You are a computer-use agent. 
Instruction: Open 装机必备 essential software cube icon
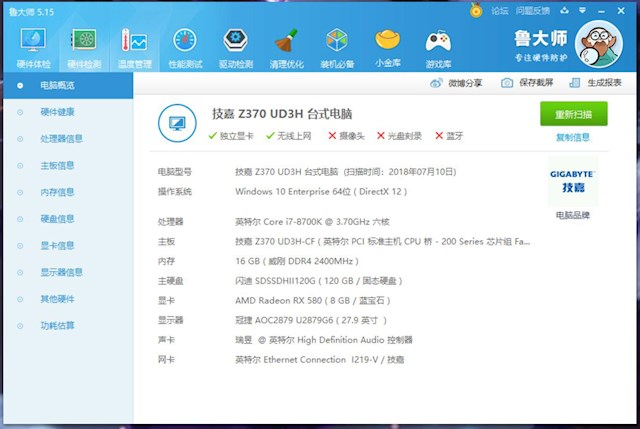click(x=337, y=40)
